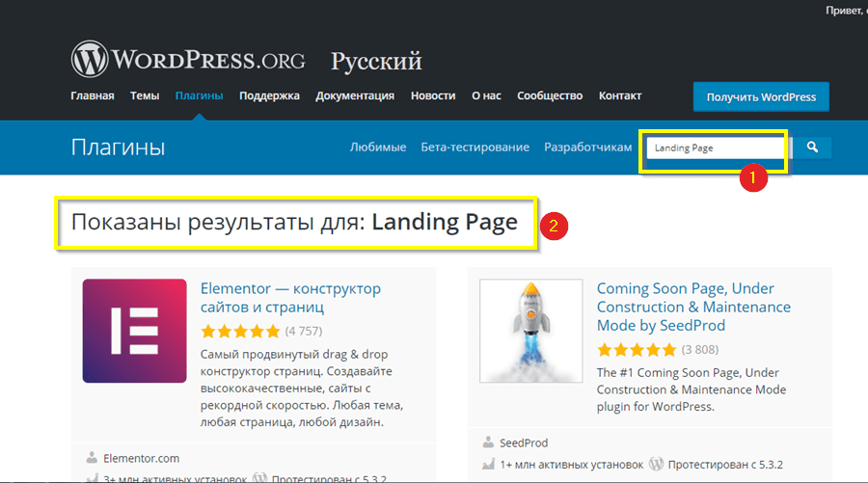Open the Любимые plugins link
This screenshot has height=483, width=868.
coord(378,148)
